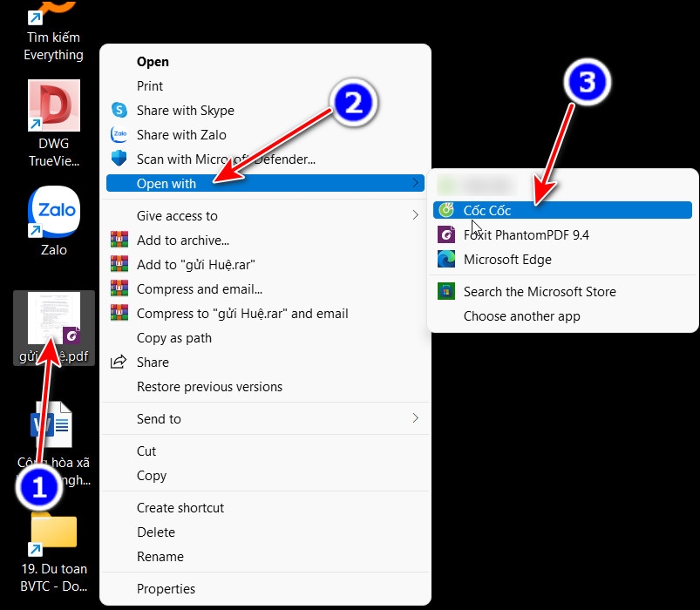Viewport: 700px width, 610px height.
Task: Expand the Give access to submenu arrow
Action: click(416, 215)
